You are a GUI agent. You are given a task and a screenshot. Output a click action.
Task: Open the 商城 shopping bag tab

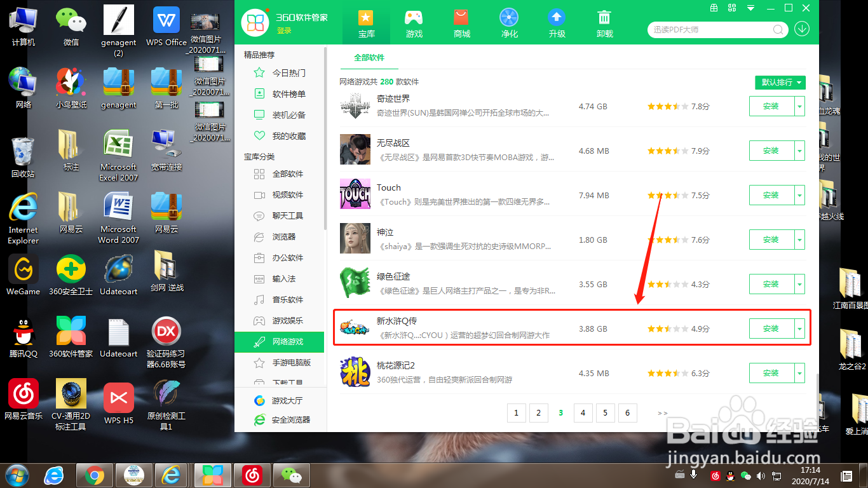point(462,24)
